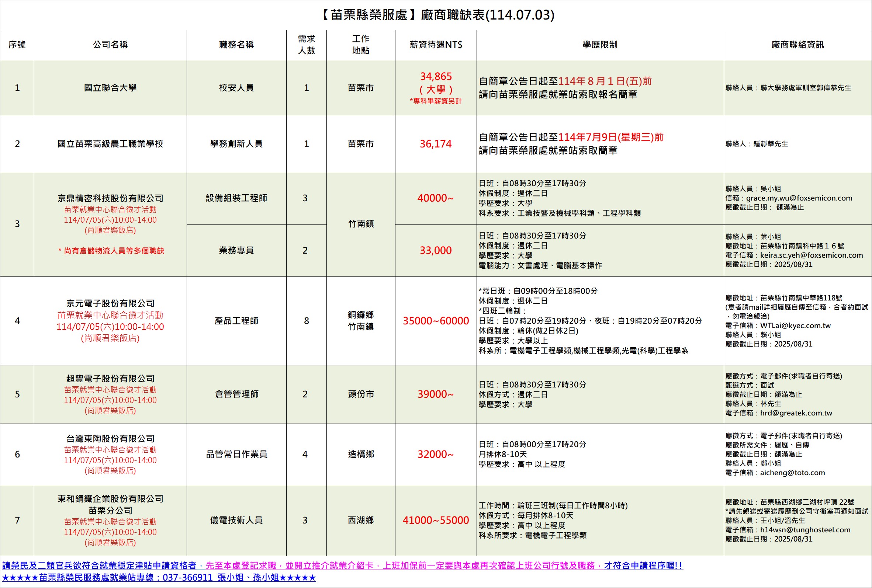Click the company name 東和鋼鐵企業股份有限公司
872x588 pixels.
(110, 499)
